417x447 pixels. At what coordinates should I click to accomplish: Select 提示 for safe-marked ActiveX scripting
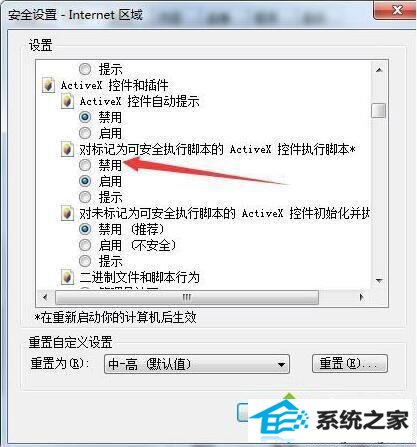(x=85, y=197)
